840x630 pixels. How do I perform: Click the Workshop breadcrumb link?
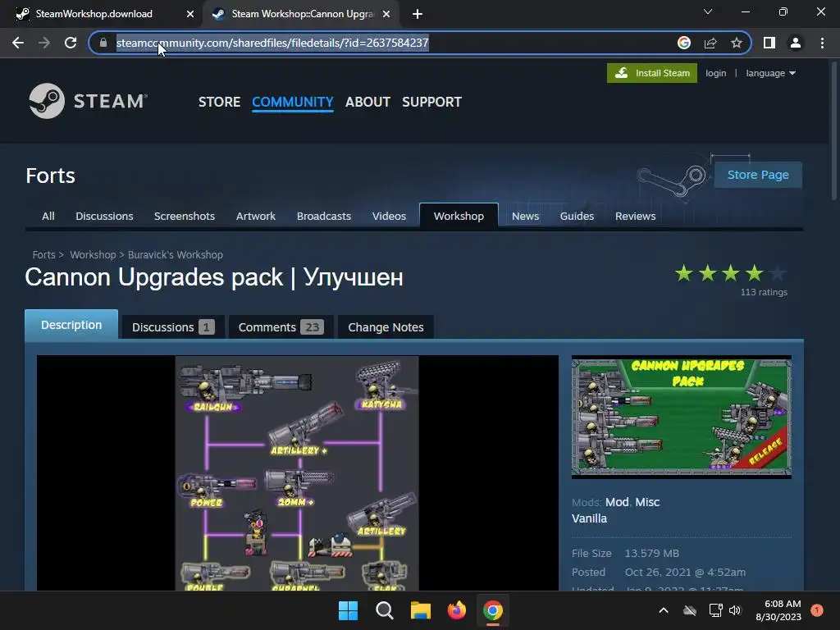(x=93, y=255)
